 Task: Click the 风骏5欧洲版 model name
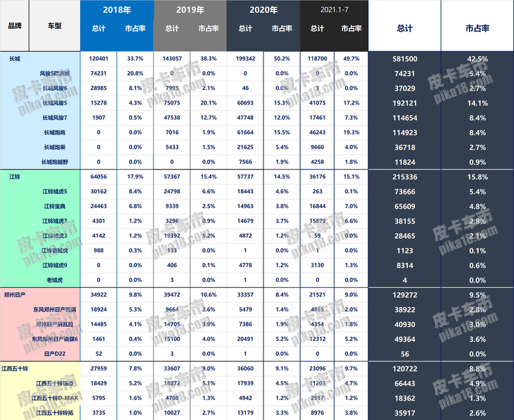(55, 73)
